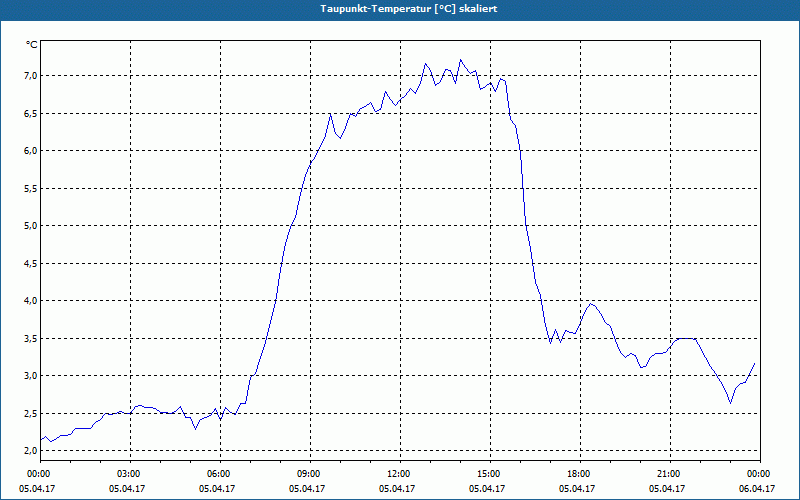Select the 3,5 value on the y-axis
This screenshot has width=800, height=500.
(x=31, y=338)
